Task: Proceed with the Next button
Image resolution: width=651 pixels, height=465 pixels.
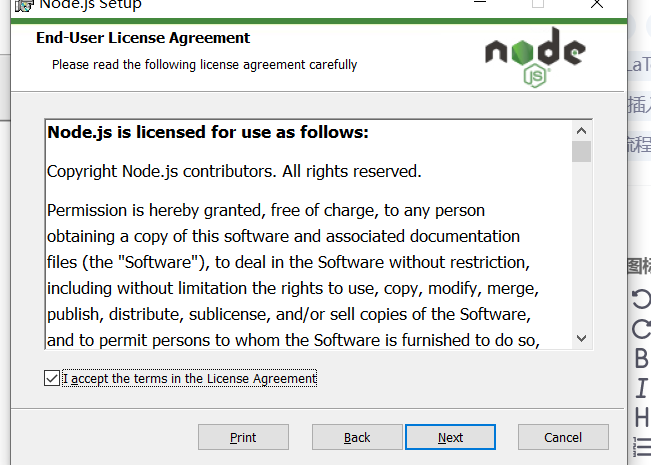Action: click(x=450, y=437)
